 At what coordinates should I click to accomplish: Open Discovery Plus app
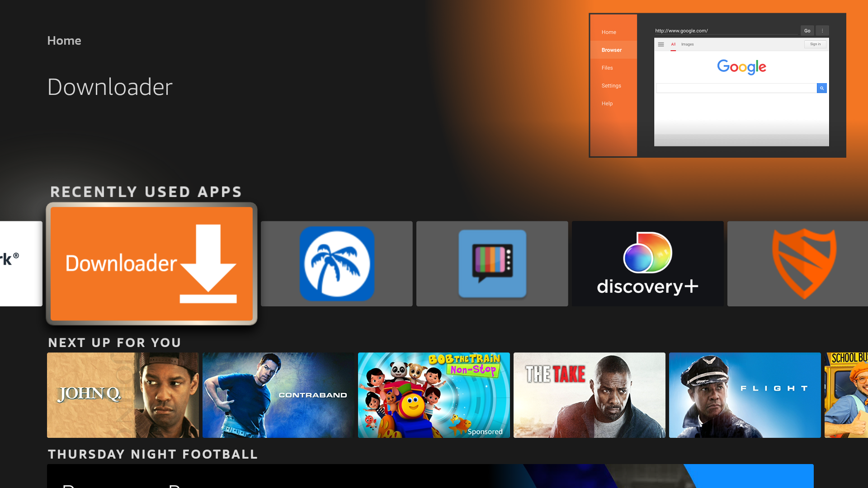click(x=647, y=263)
